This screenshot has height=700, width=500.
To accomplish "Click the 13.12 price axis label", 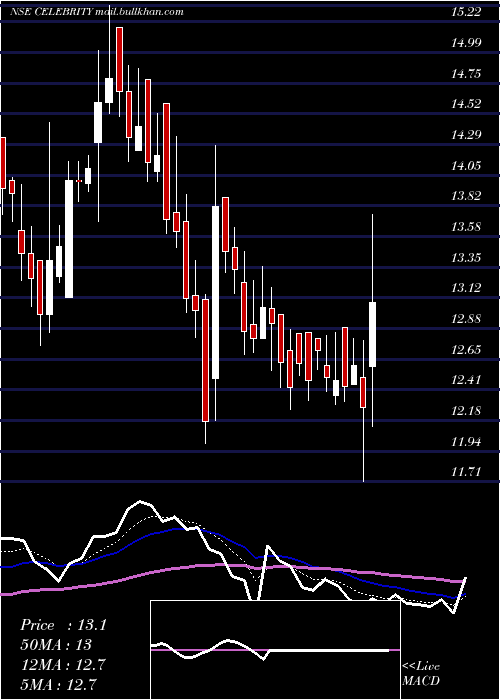I will (x=466, y=288).
